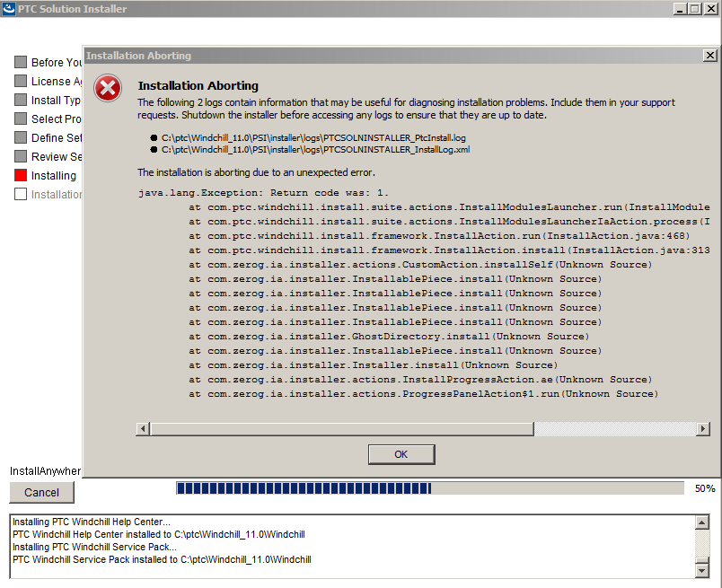The width and height of the screenshot is (722, 588).
Task: Click the Installation Aborting bold heading
Action: click(x=198, y=86)
